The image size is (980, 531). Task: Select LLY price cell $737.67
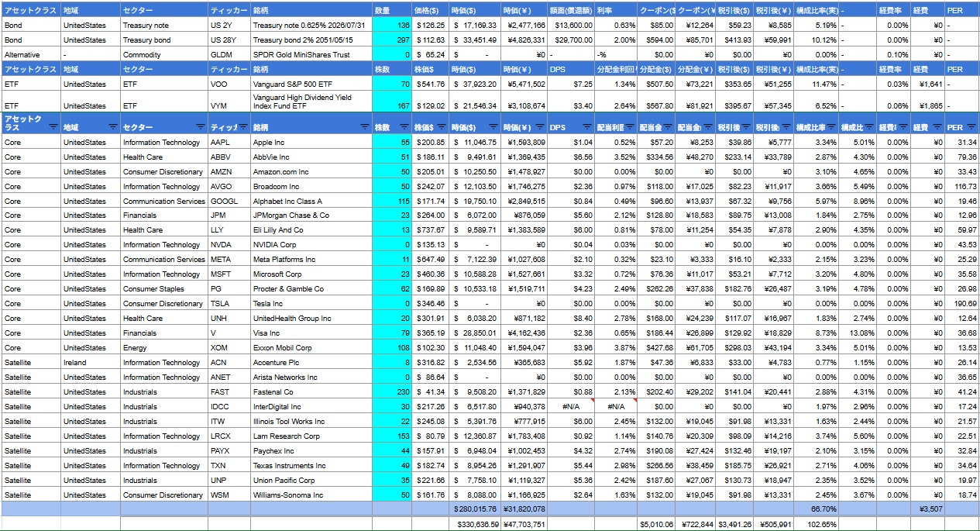[x=431, y=230]
